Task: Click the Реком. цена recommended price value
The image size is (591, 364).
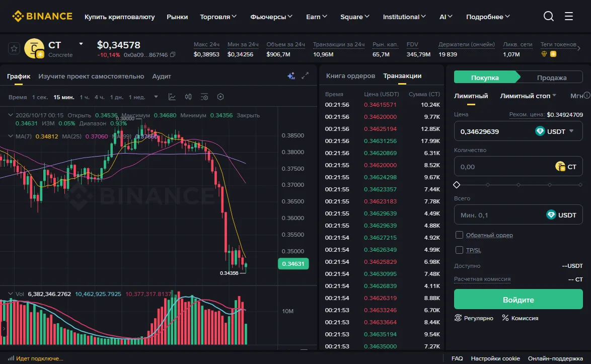Action: point(565,115)
